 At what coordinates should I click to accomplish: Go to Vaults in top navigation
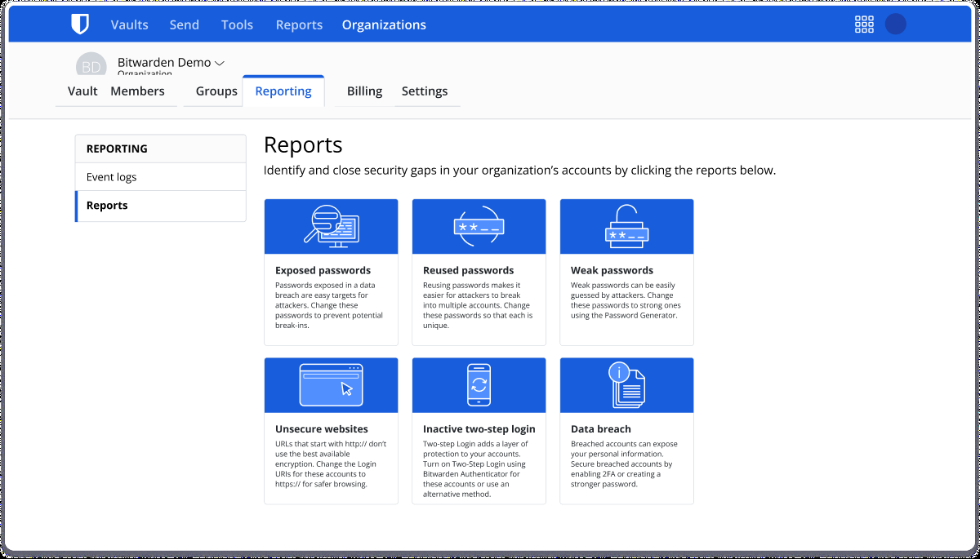[130, 24]
